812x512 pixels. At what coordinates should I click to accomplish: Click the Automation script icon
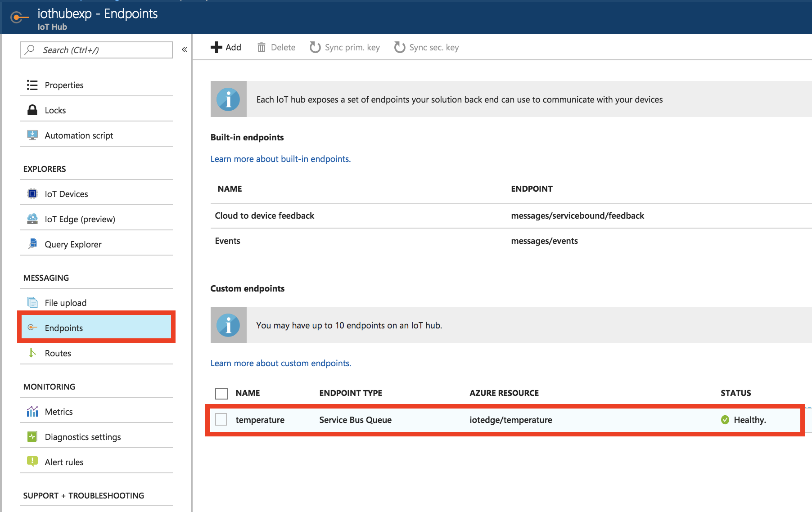coord(32,135)
